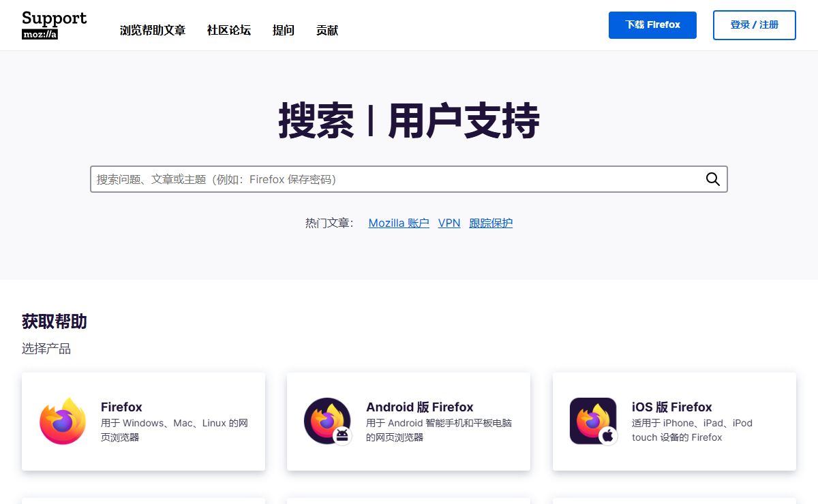Screen dimensions: 818x504
Task: Open the Mozilla 账户 popular article link
Action: (x=399, y=223)
